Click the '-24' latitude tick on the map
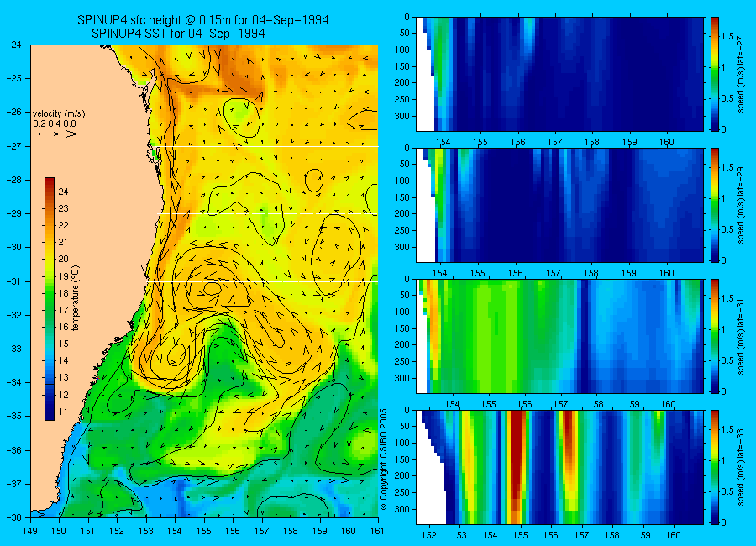Viewport: 756px width, 546px height. coord(14,45)
